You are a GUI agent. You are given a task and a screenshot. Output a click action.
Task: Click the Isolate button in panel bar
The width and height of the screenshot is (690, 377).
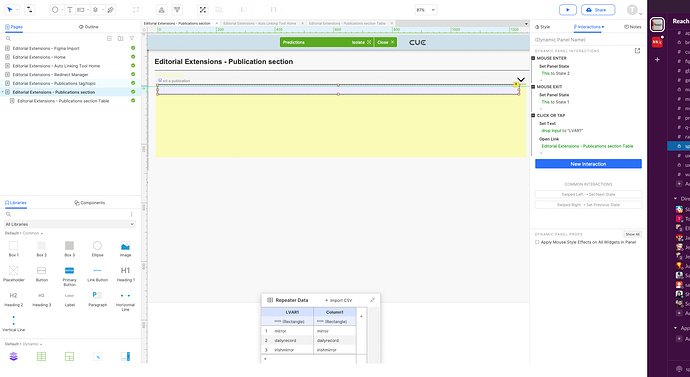pos(361,42)
